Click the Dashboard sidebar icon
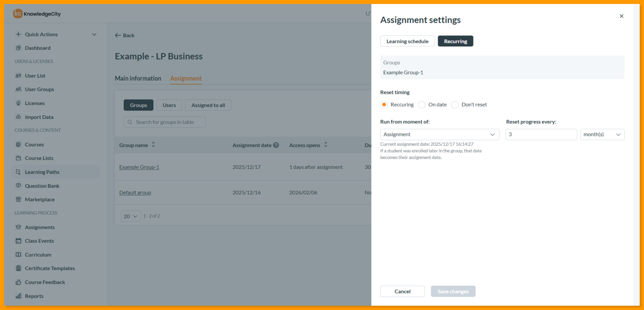This screenshot has height=310, width=644. (x=18, y=48)
